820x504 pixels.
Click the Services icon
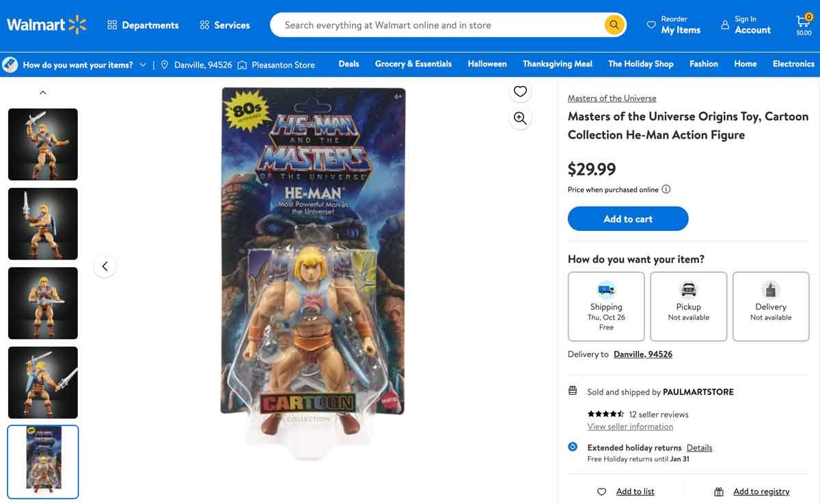point(203,25)
